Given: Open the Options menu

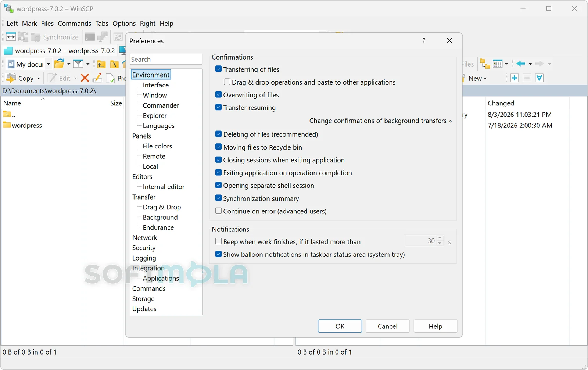Looking at the screenshot, I should [x=124, y=23].
